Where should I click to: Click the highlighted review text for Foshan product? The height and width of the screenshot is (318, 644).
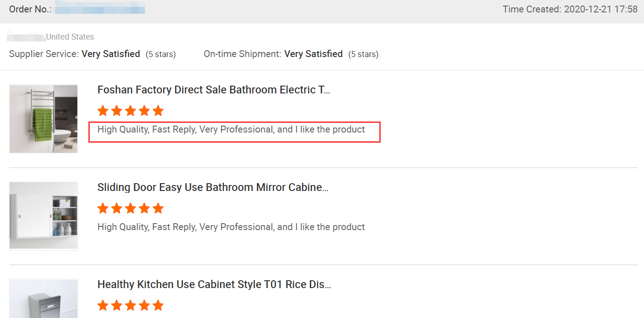pyautogui.click(x=231, y=130)
